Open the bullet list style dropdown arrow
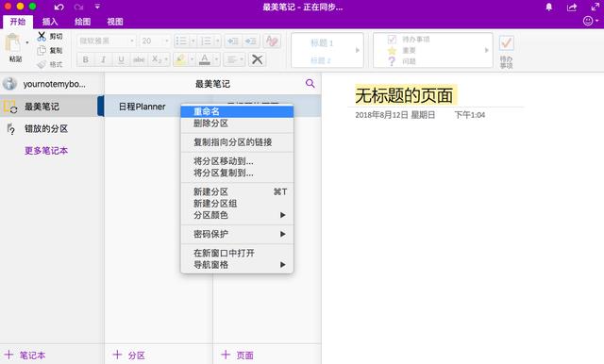Viewport: 604px width, 364px height. (193, 41)
